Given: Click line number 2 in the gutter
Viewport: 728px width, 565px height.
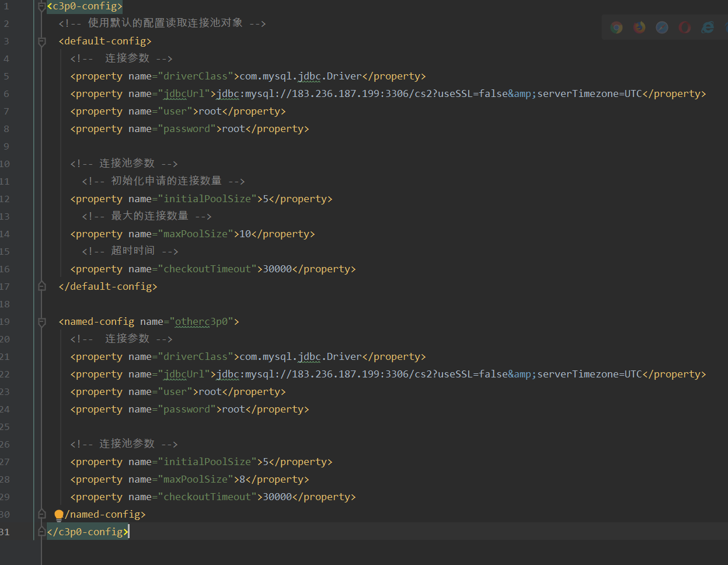Looking at the screenshot, I should [x=6, y=23].
